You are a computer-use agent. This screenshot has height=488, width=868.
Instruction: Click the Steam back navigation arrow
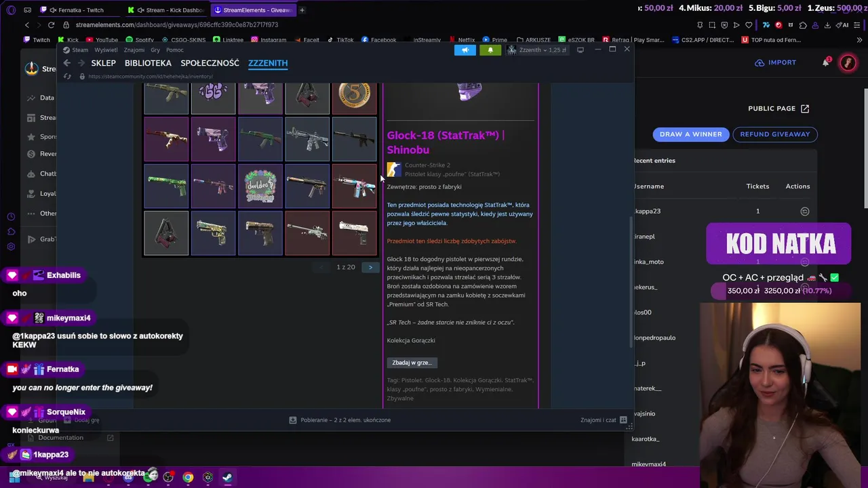[66, 63]
